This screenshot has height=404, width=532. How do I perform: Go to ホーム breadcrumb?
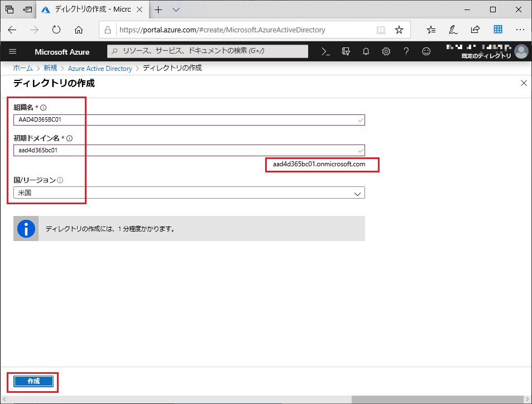click(23, 68)
